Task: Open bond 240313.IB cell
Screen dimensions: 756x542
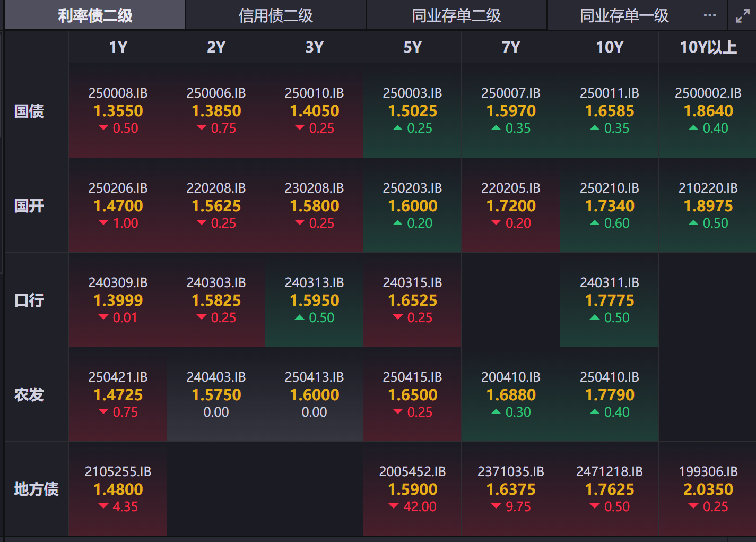Action: pyautogui.click(x=314, y=300)
